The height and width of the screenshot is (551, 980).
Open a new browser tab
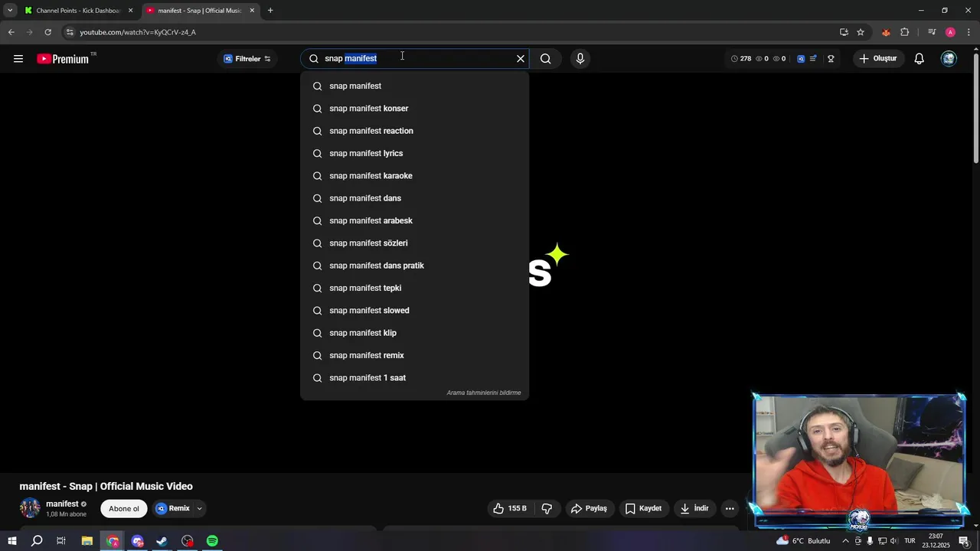click(x=270, y=11)
